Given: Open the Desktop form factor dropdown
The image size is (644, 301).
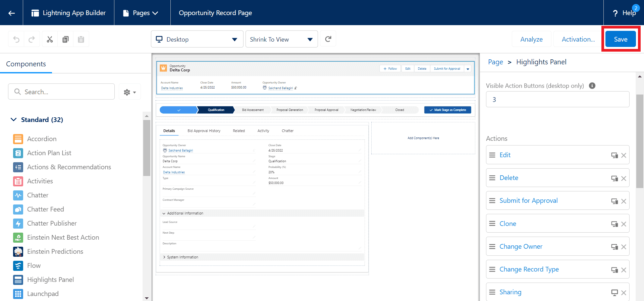Looking at the screenshot, I should tap(197, 39).
